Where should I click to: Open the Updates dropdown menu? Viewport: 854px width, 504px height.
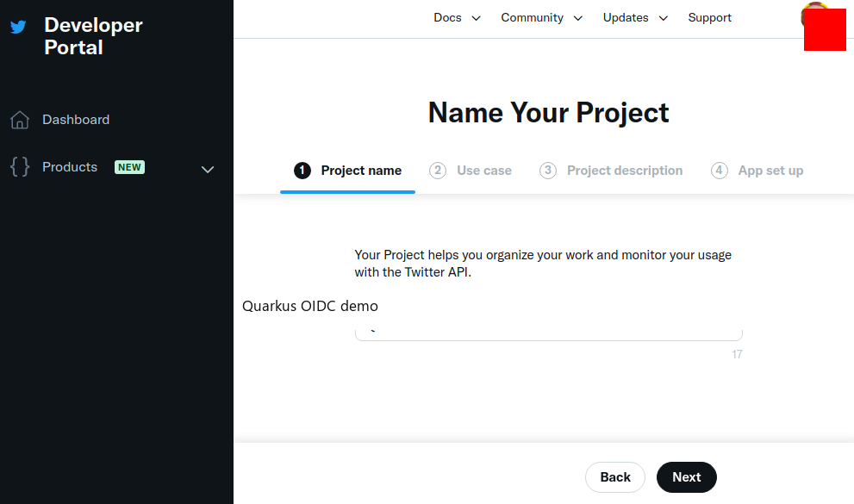click(x=635, y=18)
